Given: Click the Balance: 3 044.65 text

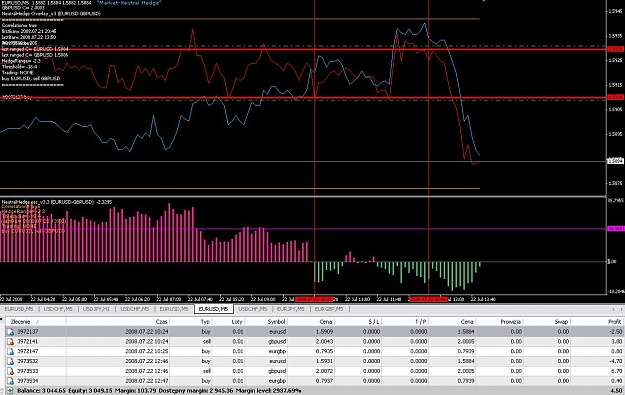Looking at the screenshot, I should (x=41, y=391).
